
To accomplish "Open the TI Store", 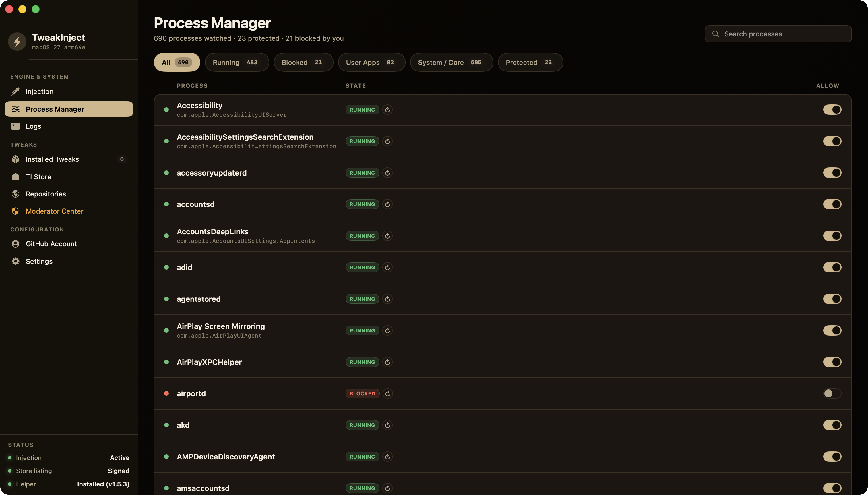I will (x=69, y=177).
